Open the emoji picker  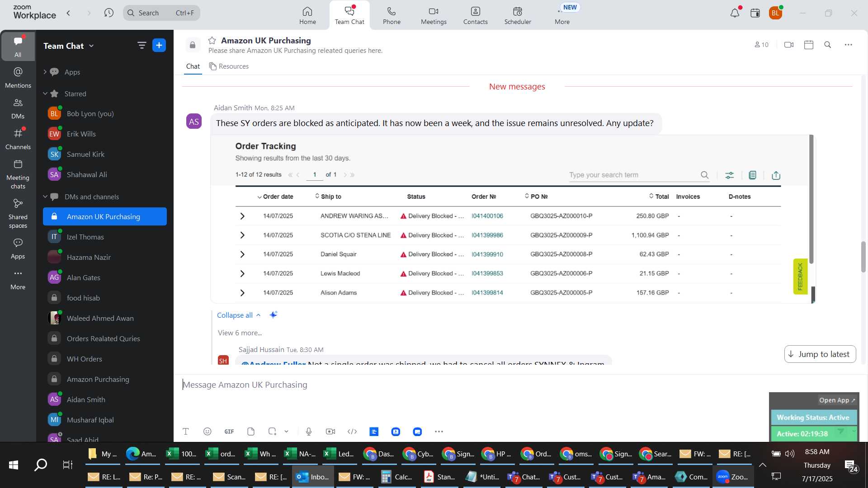pos(208,432)
